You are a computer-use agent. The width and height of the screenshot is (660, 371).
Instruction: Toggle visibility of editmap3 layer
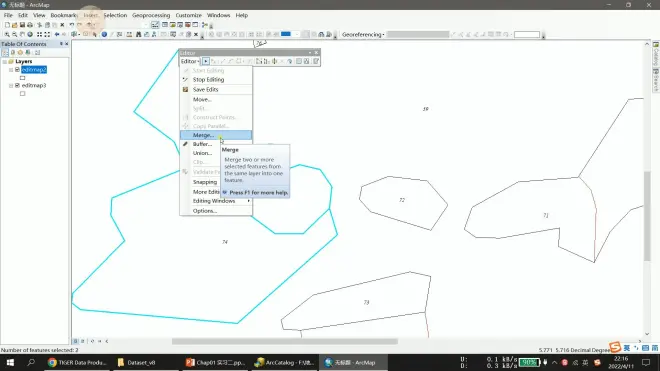click(17, 85)
